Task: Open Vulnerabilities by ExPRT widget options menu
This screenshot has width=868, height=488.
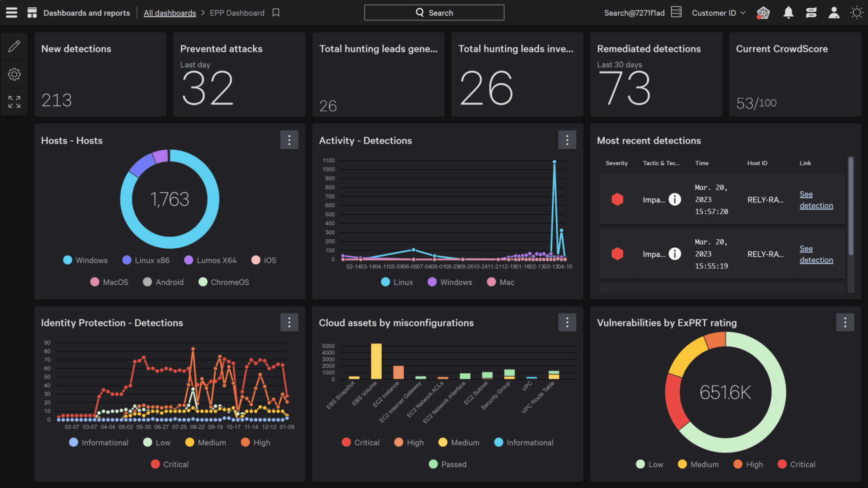Action: (x=845, y=322)
